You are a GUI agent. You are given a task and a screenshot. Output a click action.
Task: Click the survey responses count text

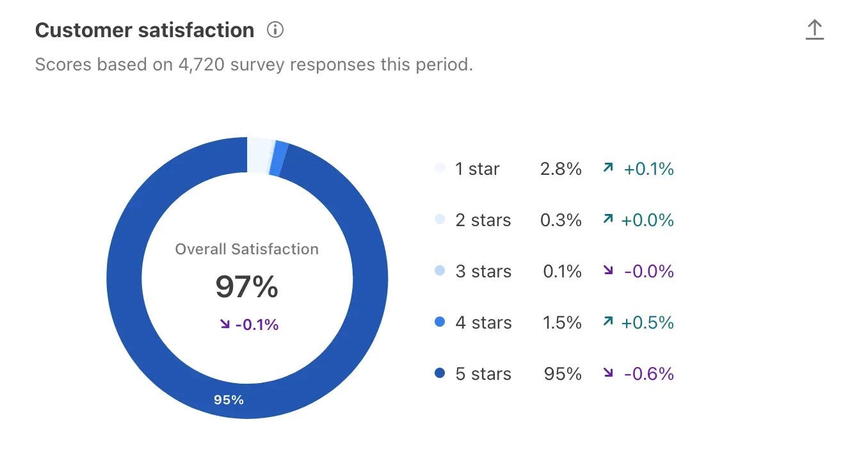pos(253,64)
